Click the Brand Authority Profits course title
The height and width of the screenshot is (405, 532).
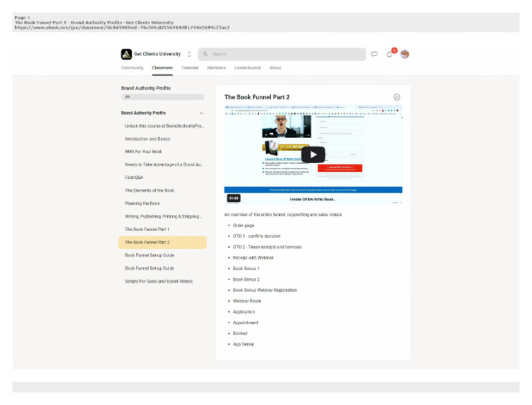coord(146,88)
